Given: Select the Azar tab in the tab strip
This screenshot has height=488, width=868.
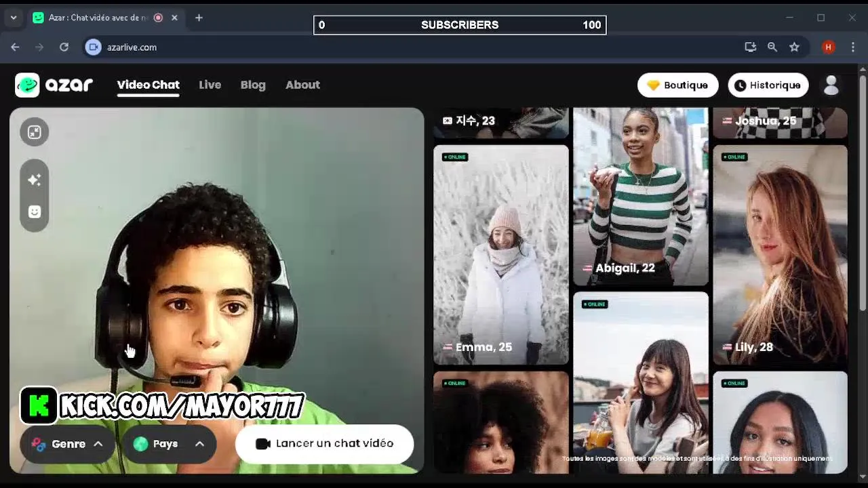Looking at the screenshot, I should [x=105, y=18].
